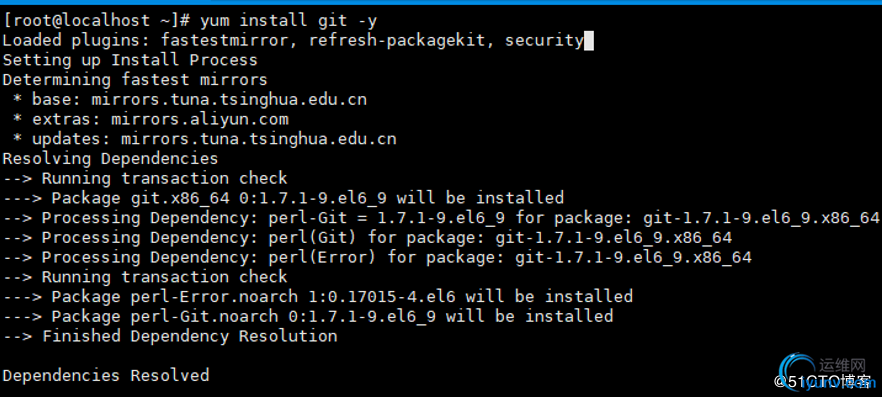Click the yunvn watermark logo icon

(796, 370)
